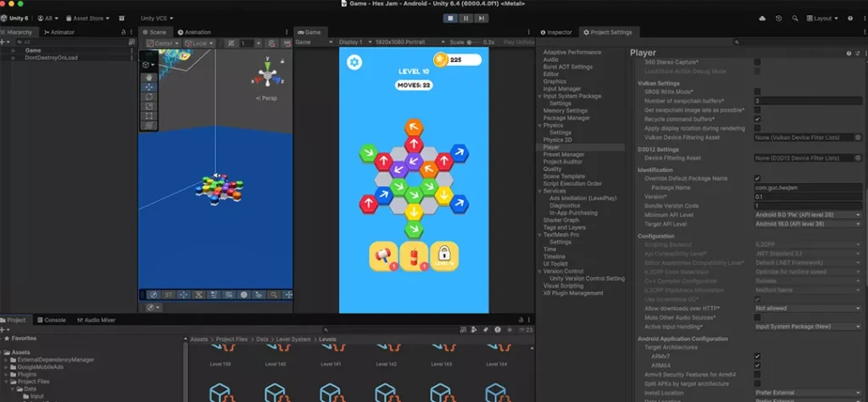
Task: Click the search magnifier in top toolbar
Action: pyautogui.click(x=795, y=19)
